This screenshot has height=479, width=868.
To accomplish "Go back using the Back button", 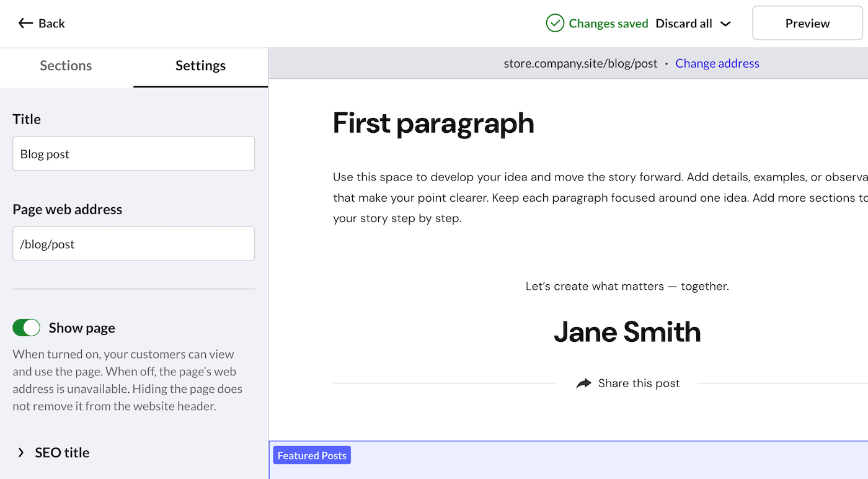I will 42,24.
